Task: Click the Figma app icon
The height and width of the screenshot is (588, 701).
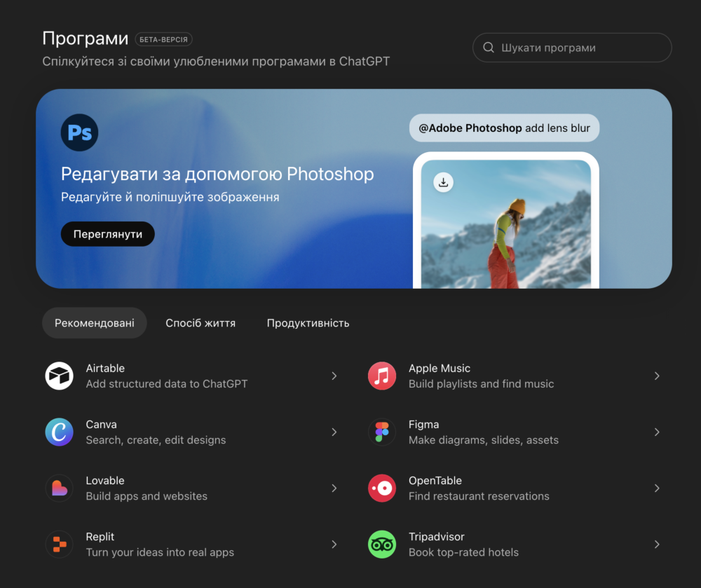Action: point(382,432)
